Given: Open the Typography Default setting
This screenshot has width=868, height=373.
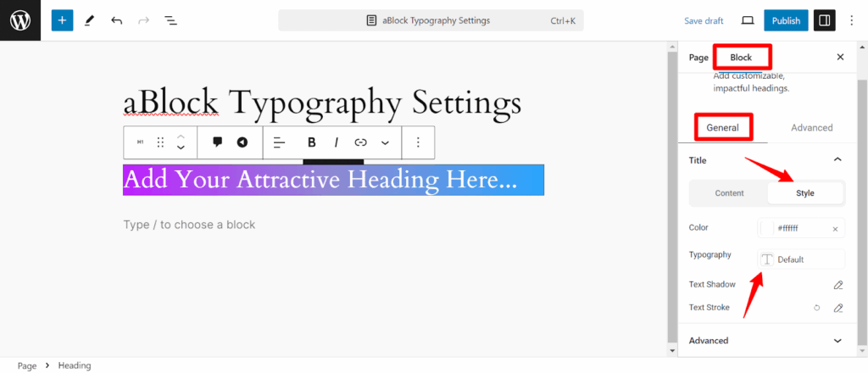Looking at the screenshot, I should pos(801,259).
